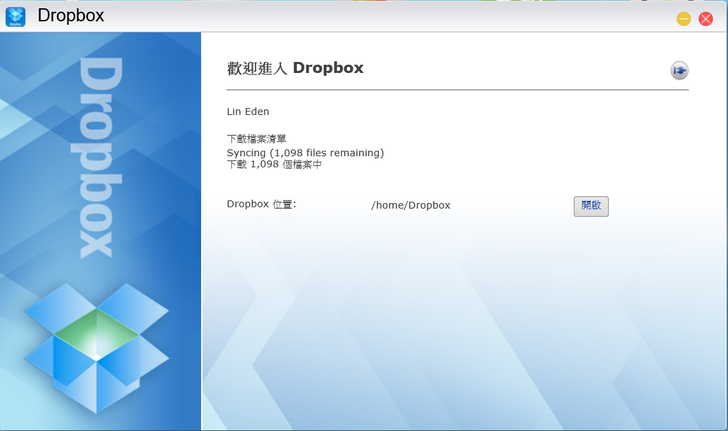
Task: Click the Syncing (1,098 files remaining) status
Action: point(305,153)
